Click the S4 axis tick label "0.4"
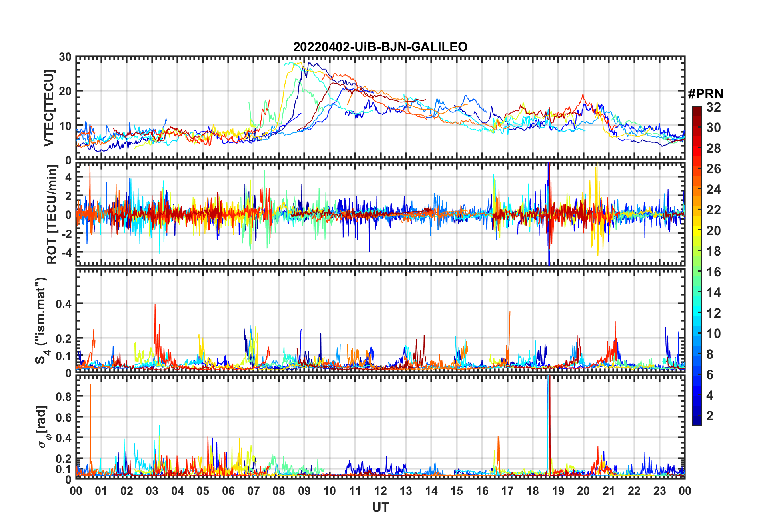The image size is (761, 532). click(x=64, y=304)
